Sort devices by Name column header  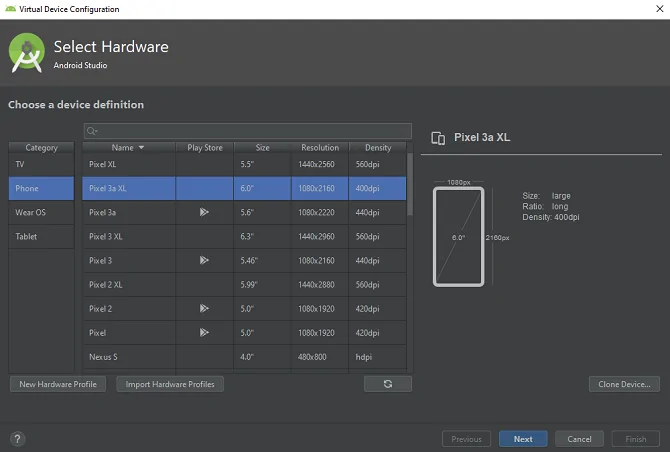(128, 148)
